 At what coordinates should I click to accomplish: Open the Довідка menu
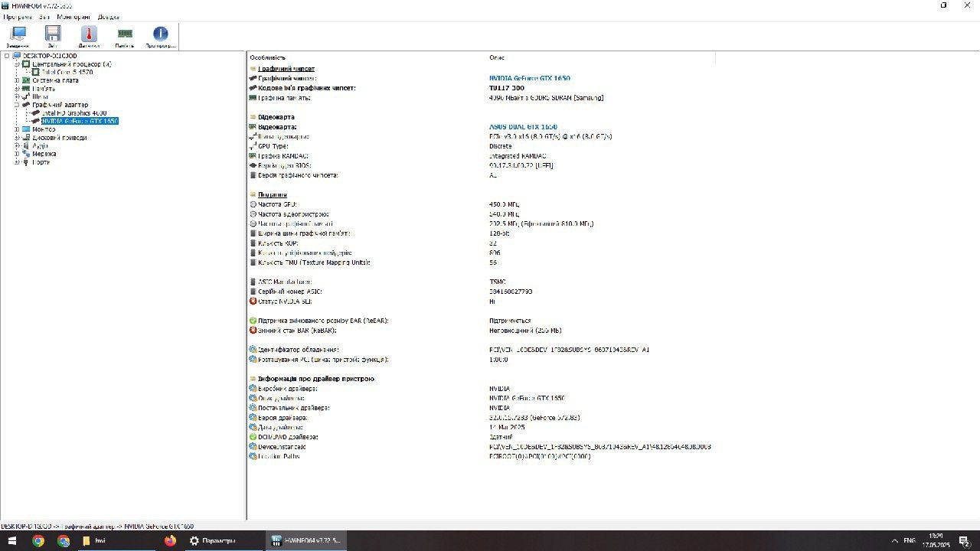pos(109,17)
